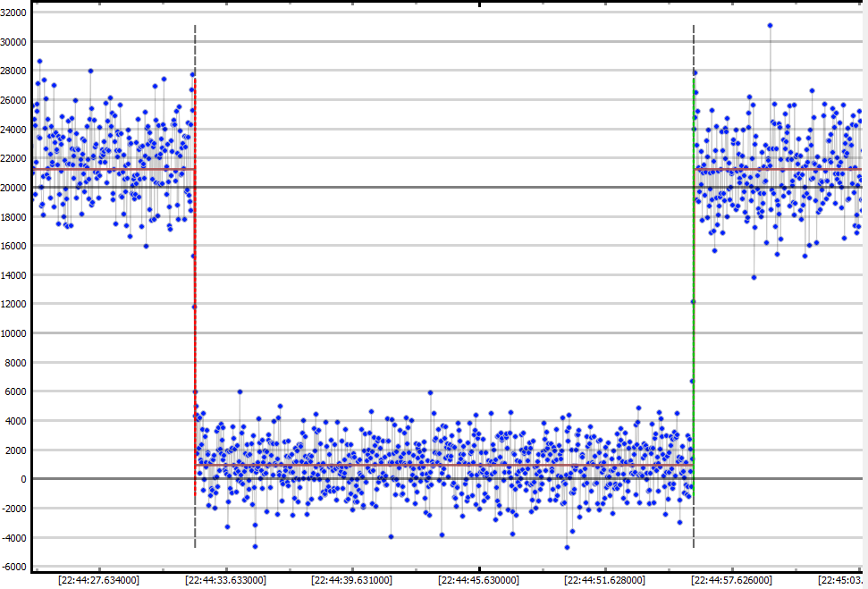Click the 22:44:39.631000 timestamp on the x-axis
This screenshot has width=868, height=589.
tap(351, 579)
